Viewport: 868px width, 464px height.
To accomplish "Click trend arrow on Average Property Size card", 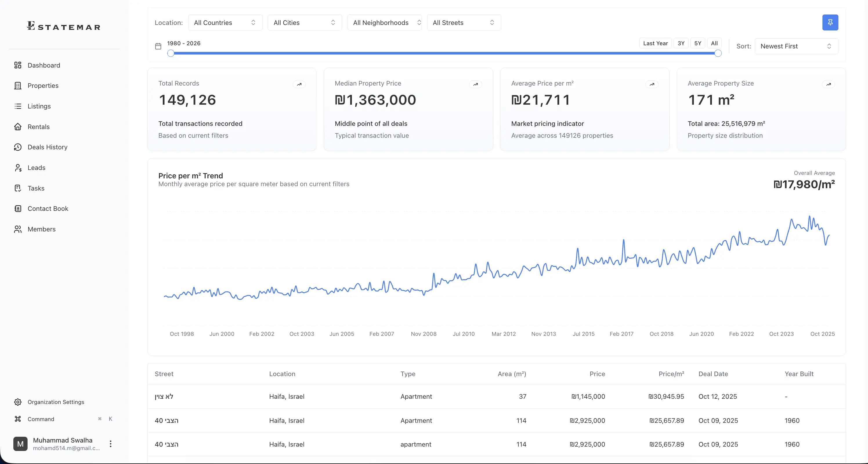I will click(x=828, y=84).
